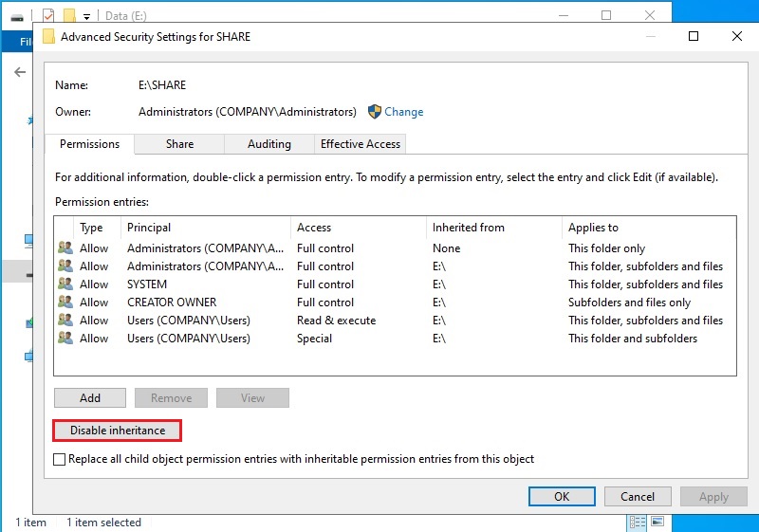Open the Quick Access Toolbar dropdown arrow
Image resolution: width=759 pixels, height=532 pixels.
87,16
